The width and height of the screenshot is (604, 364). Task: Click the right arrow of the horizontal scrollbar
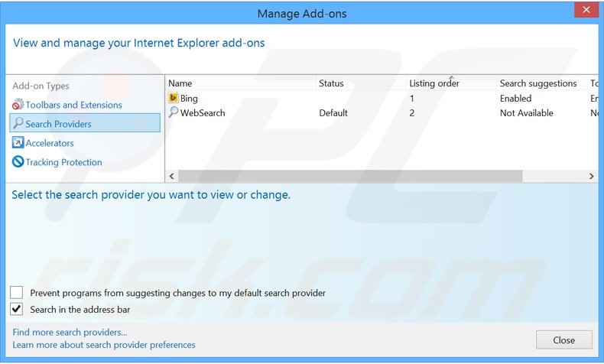pyautogui.click(x=591, y=176)
